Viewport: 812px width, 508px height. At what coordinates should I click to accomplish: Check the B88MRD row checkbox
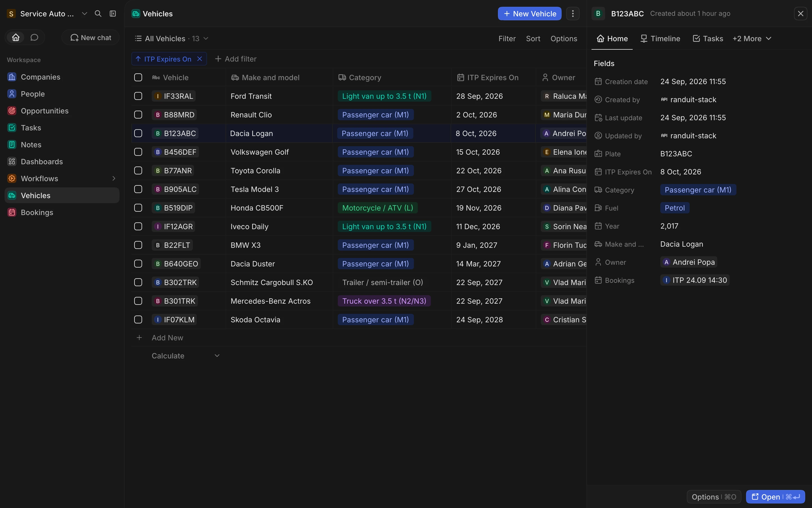[138, 115]
